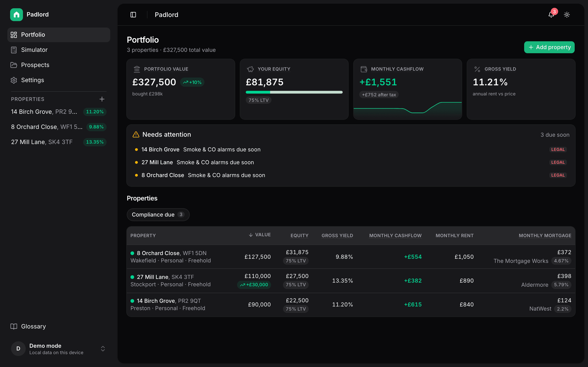This screenshot has width=588, height=367.
Task: Open the 8 Orchard Close table row
Action: coord(351,257)
